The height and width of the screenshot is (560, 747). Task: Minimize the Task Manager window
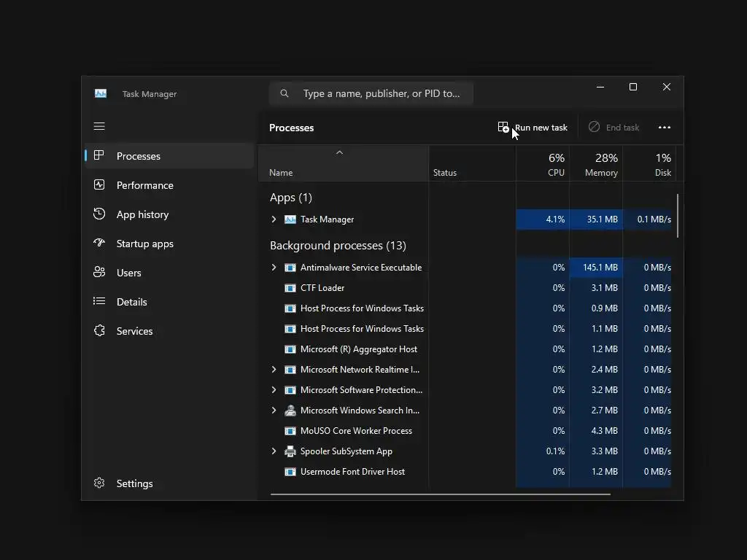[x=600, y=87]
